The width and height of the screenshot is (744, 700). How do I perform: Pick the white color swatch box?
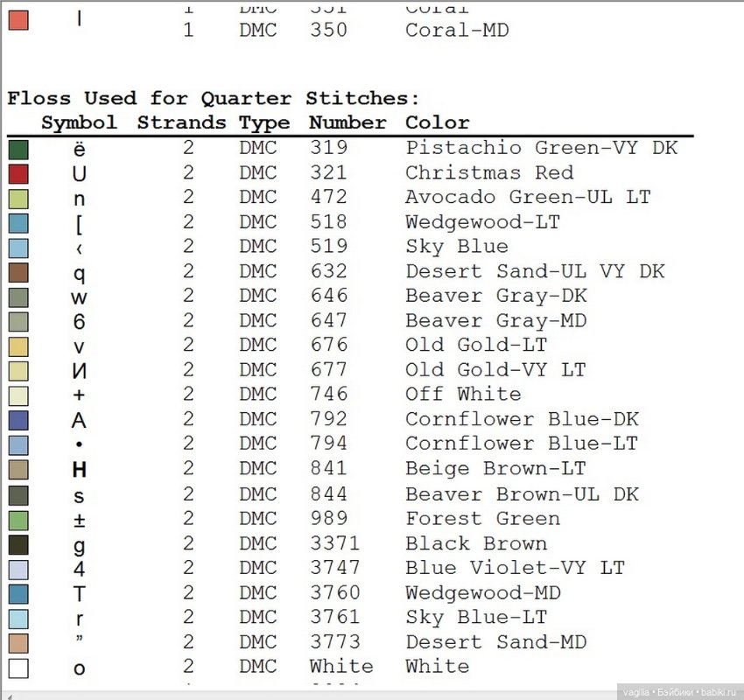coord(18,668)
